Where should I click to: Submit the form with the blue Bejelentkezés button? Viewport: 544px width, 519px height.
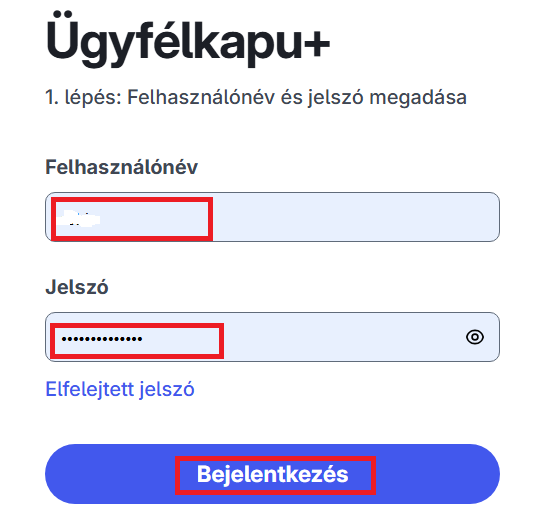tap(272, 474)
